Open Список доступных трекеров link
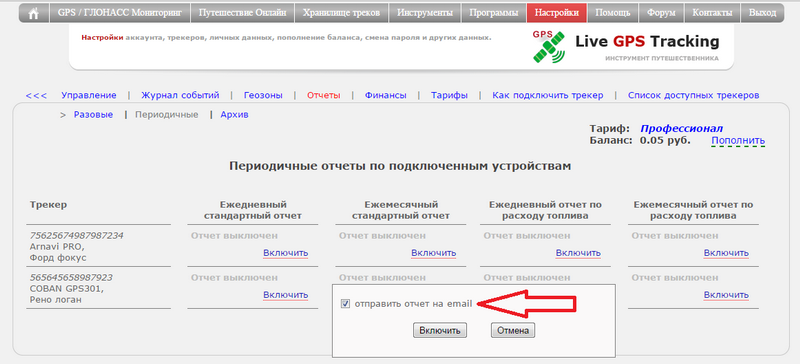Image resolution: width=800 pixels, height=364 pixels. [x=693, y=95]
